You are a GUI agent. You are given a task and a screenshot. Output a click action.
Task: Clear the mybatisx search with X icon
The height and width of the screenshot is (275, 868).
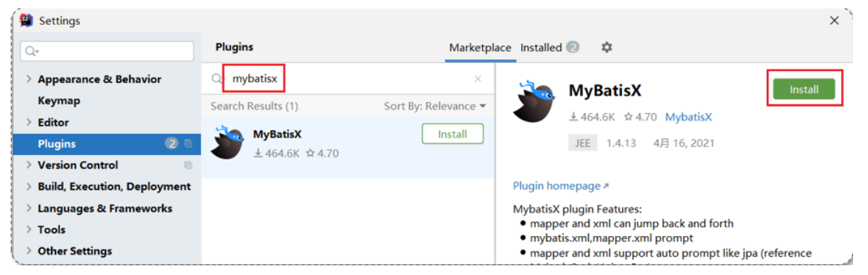point(477,79)
